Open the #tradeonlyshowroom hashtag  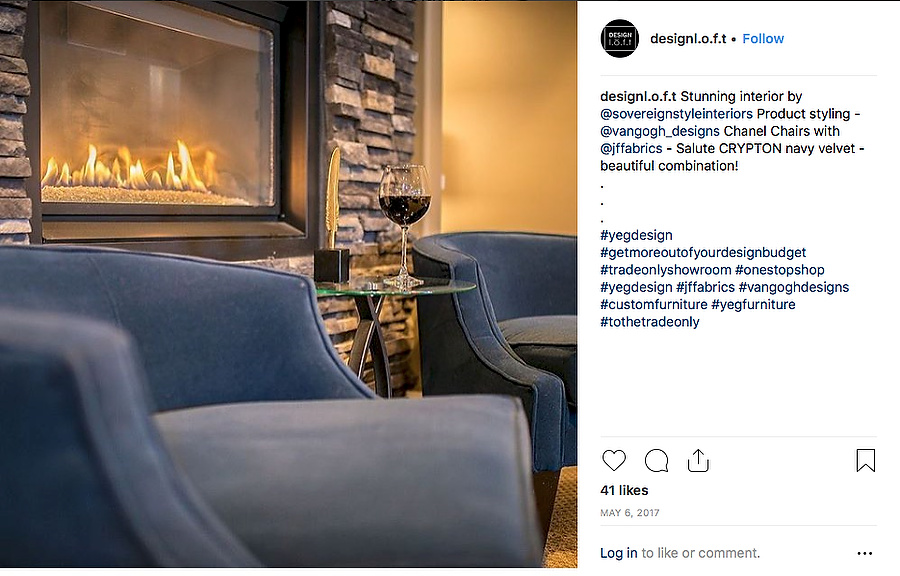[666, 270]
